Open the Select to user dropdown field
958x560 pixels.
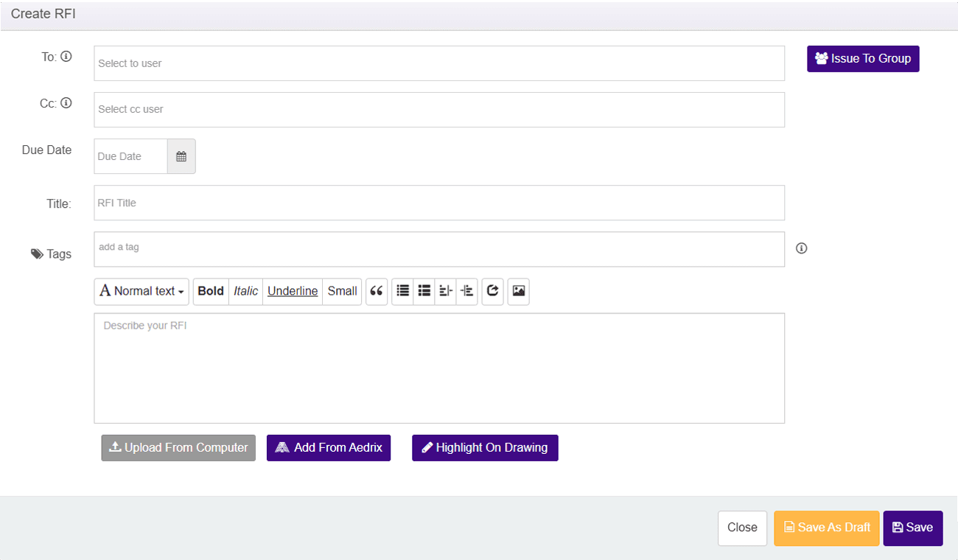click(438, 63)
